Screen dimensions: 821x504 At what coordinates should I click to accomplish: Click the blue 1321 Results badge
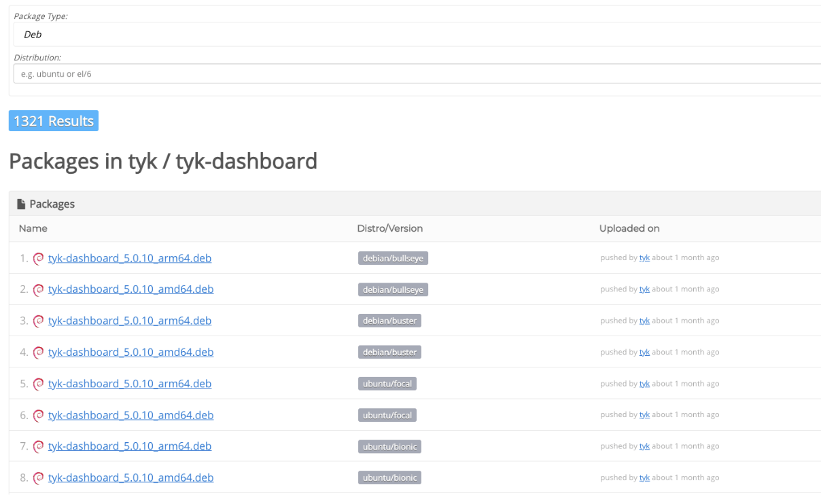pos(53,120)
